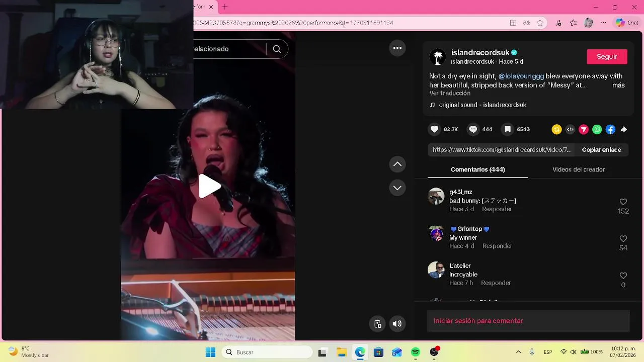644x362 pixels.
Task: Toggle the clipboard icon beside the volume button
Action: [x=377, y=324]
